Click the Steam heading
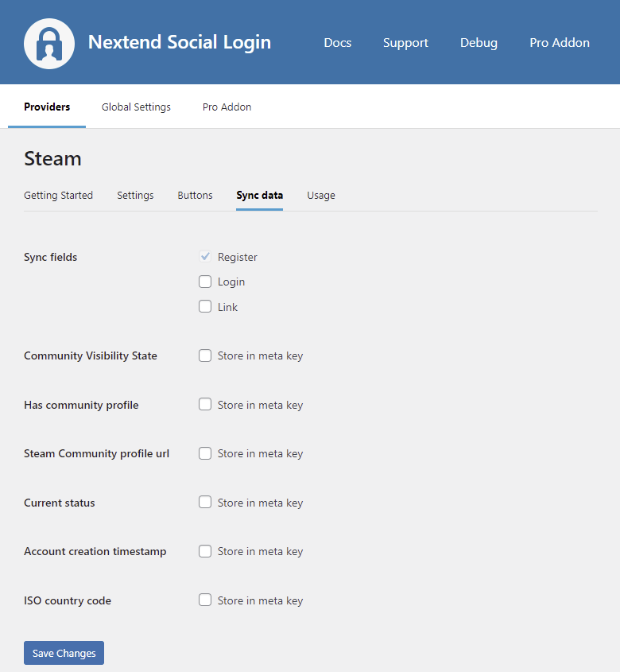The width and height of the screenshot is (620, 672). (x=52, y=158)
